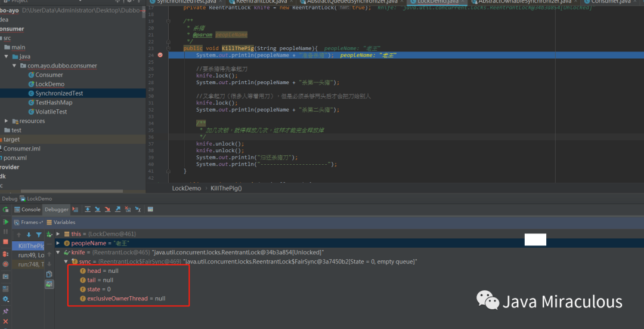
Task: Open View Breakpoints icon in debug sidebar
Action: [5, 254]
